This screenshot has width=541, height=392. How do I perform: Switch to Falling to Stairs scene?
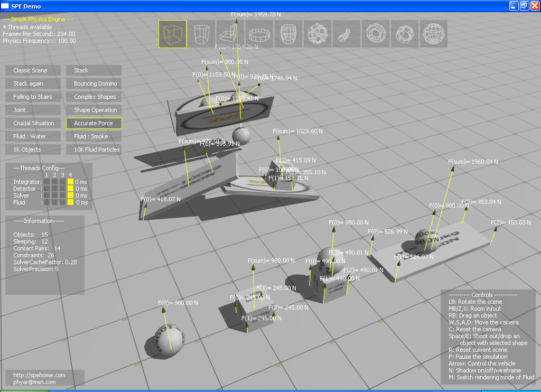click(x=33, y=97)
